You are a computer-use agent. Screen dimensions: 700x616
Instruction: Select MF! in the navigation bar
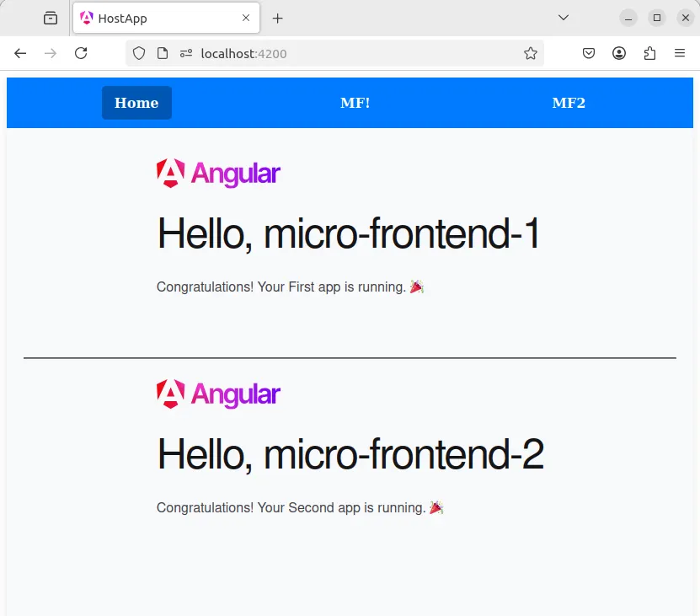(355, 103)
